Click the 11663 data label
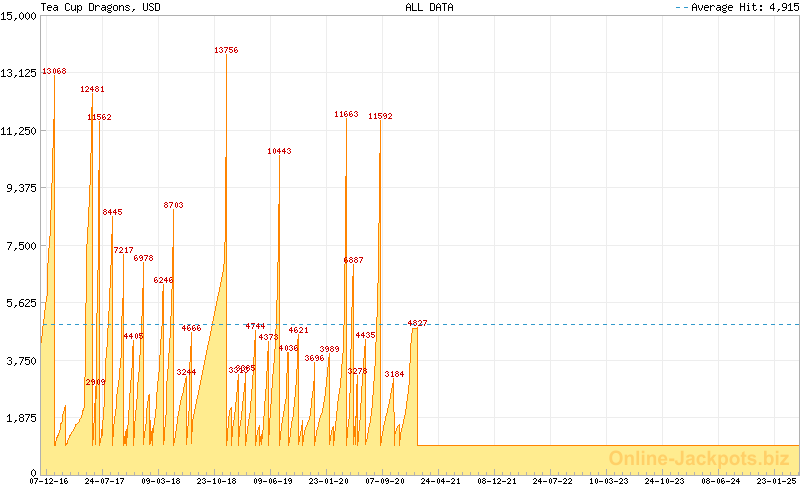 346,114
